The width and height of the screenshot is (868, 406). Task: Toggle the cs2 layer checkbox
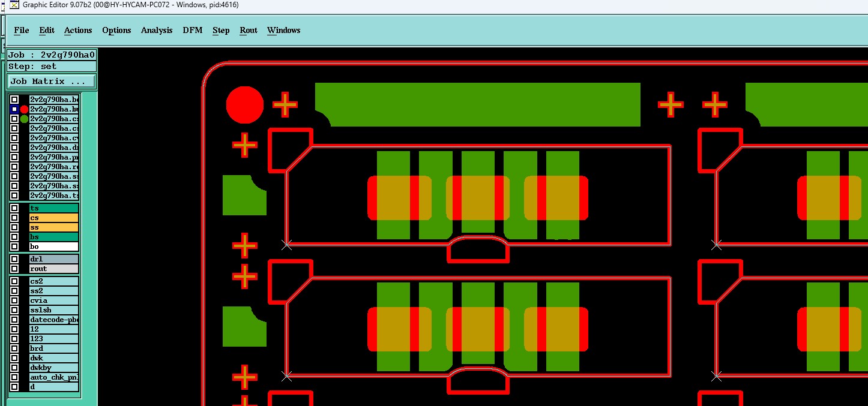tap(14, 281)
